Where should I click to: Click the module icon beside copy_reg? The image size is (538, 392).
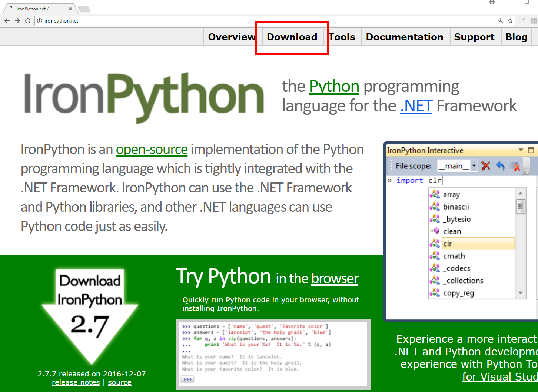click(435, 292)
